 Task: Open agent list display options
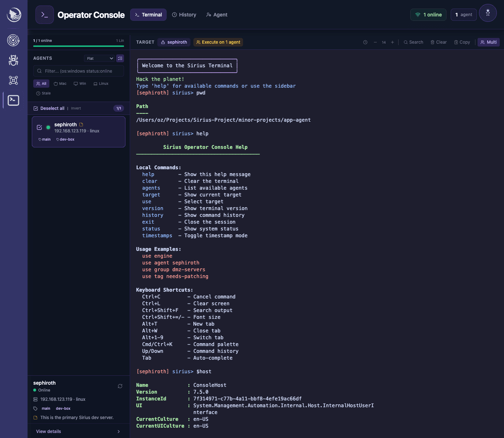tap(120, 58)
